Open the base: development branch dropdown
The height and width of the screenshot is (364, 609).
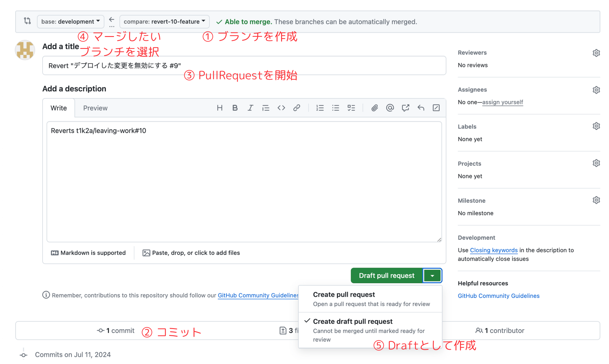point(71,21)
